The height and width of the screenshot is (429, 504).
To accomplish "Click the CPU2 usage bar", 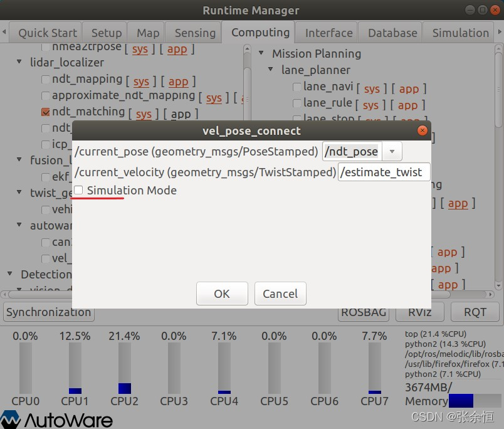I will coord(125,368).
